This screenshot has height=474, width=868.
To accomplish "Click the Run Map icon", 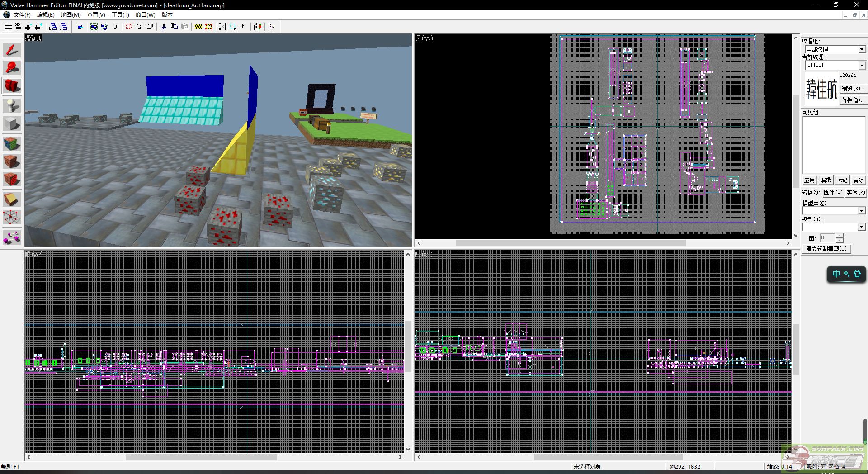I will click(272, 27).
